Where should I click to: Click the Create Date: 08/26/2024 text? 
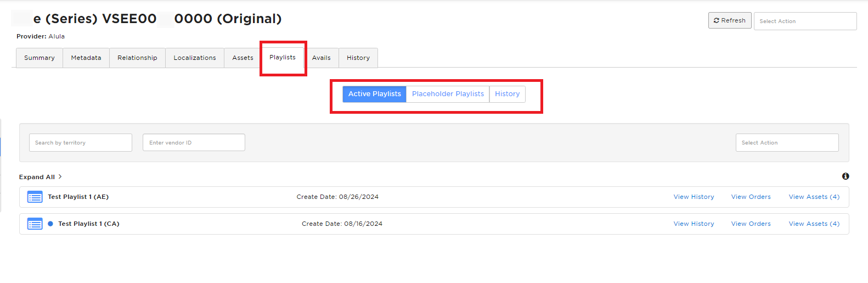(x=337, y=197)
